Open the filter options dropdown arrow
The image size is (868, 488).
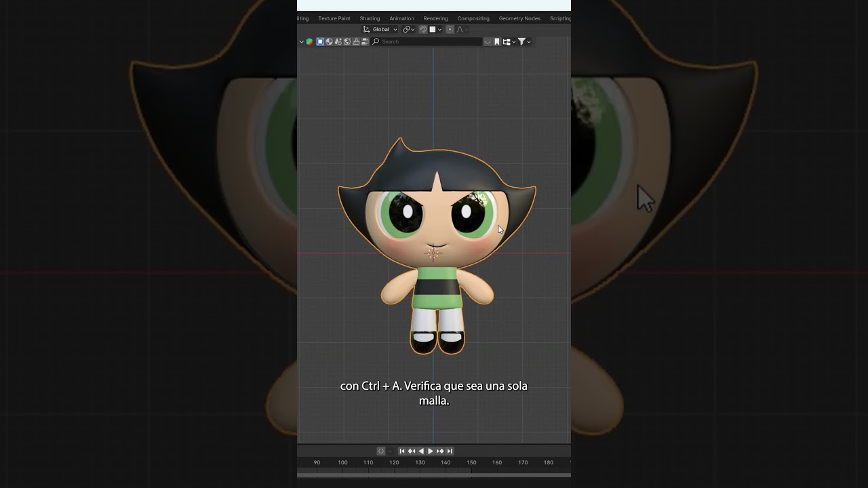529,41
